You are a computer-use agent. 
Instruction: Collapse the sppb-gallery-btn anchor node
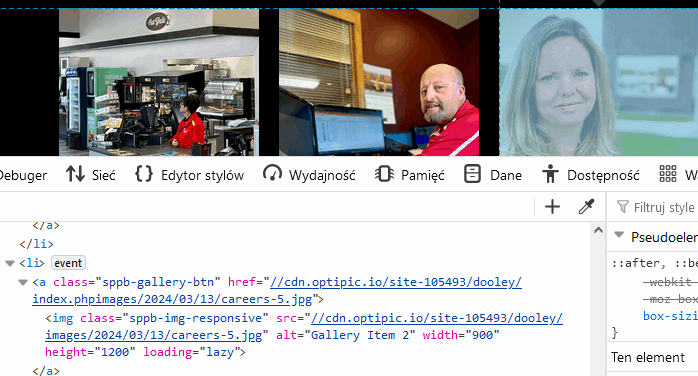[x=23, y=282]
